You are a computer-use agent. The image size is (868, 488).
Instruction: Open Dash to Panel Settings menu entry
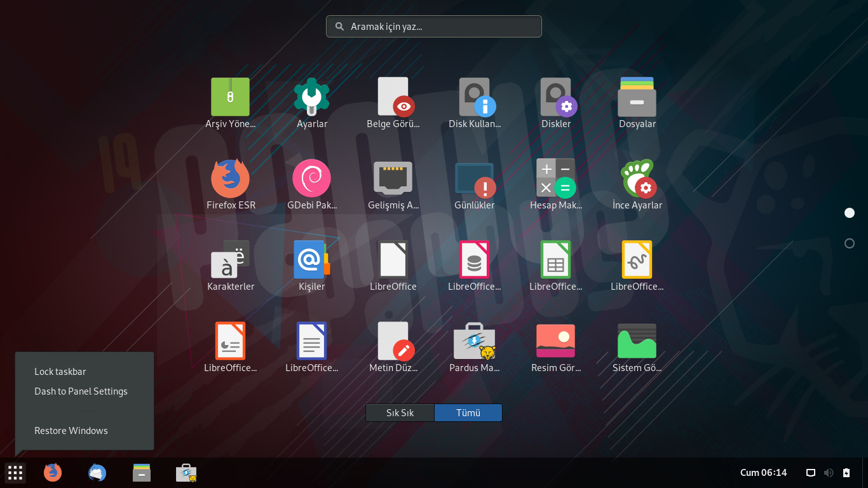click(81, 391)
